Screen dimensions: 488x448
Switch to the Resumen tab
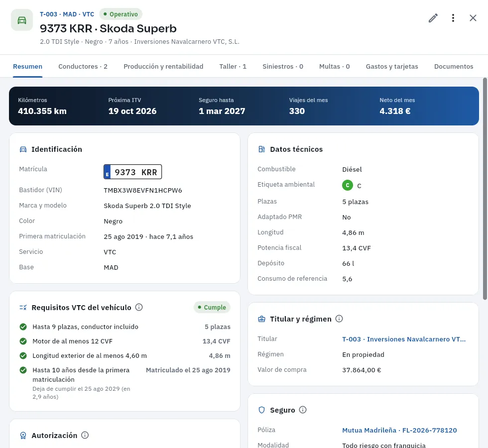[x=28, y=66]
